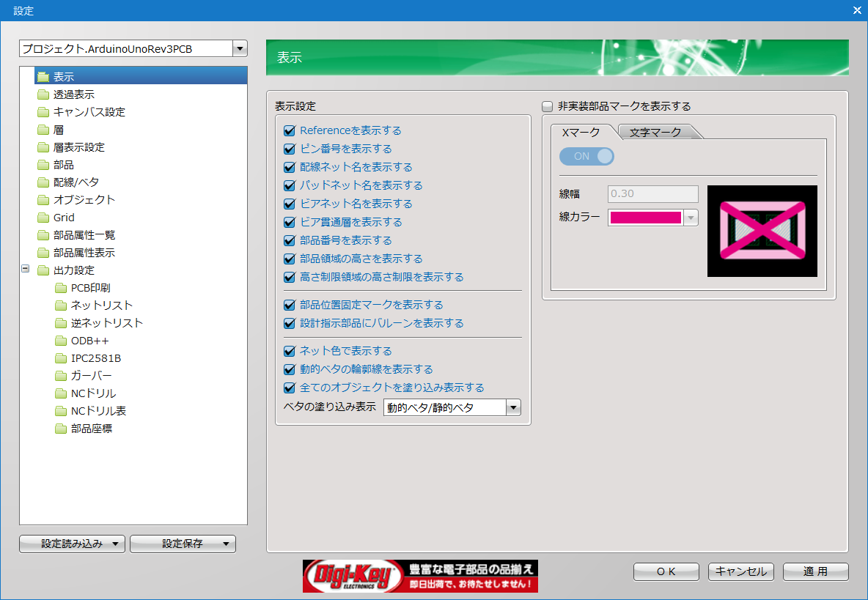Click the ガーバー folder icon

click(x=61, y=376)
